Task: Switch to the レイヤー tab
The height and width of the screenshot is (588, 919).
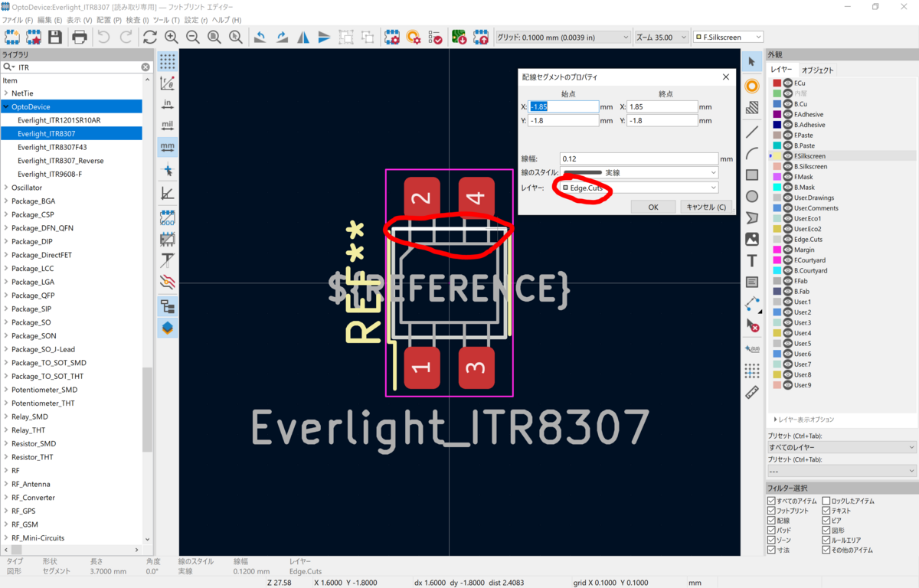Action: (782, 70)
